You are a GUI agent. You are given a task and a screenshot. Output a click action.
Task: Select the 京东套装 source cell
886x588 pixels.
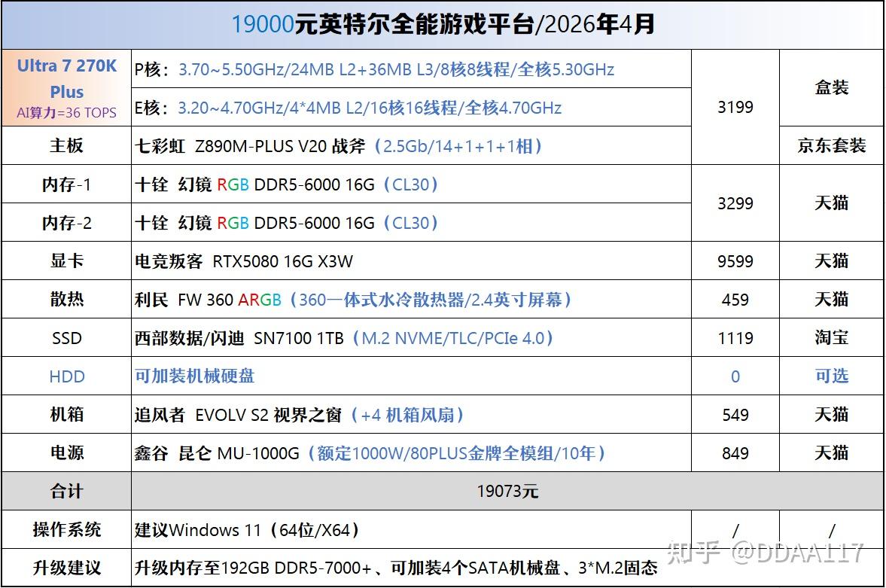[831, 146]
